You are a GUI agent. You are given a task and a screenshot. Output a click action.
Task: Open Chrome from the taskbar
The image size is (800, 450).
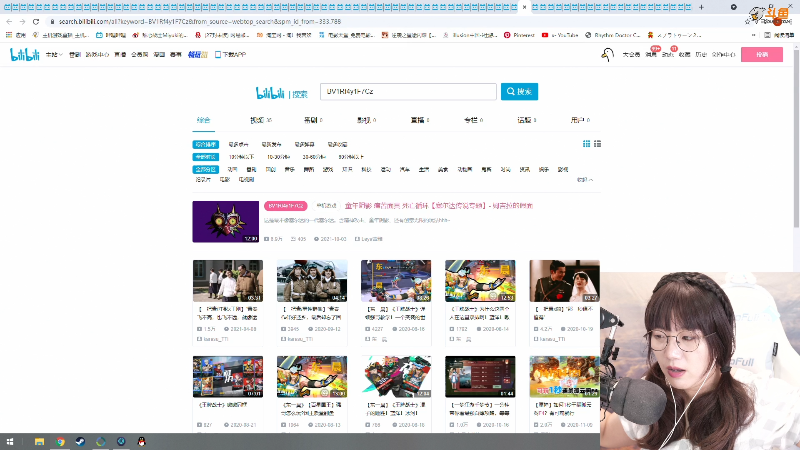click(x=60, y=442)
